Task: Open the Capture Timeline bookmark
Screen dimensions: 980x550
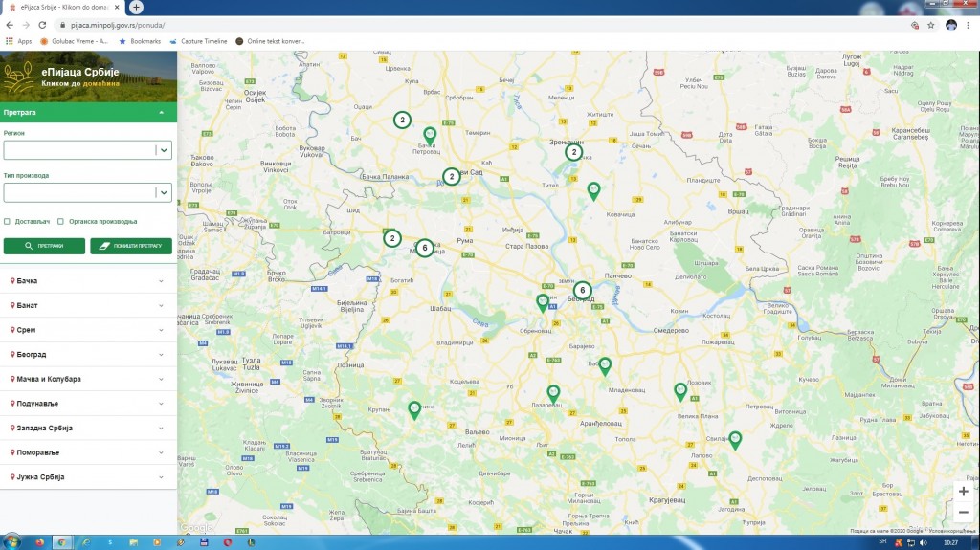Action: click(198, 41)
